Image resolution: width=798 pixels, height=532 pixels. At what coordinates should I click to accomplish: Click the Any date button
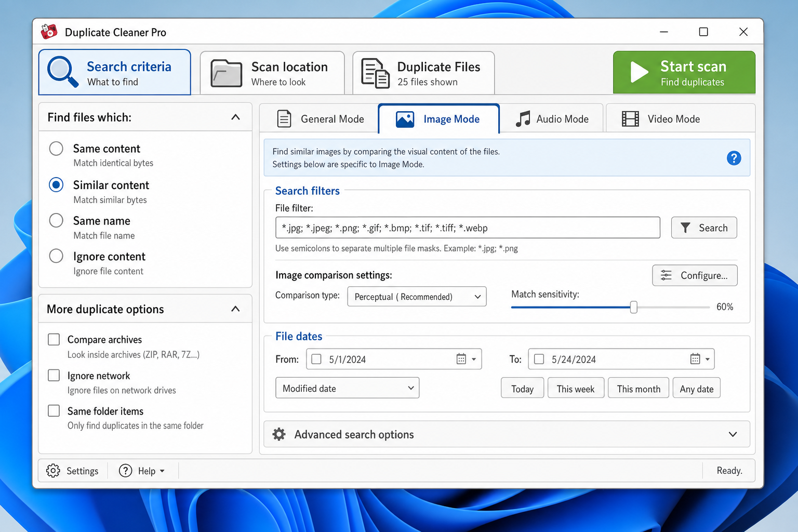click(697, 388)
